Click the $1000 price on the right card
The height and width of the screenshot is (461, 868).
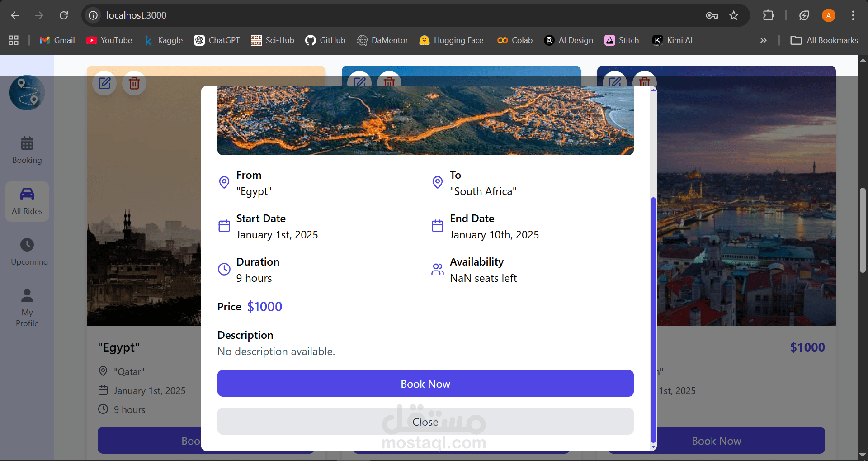click(807, 347)
